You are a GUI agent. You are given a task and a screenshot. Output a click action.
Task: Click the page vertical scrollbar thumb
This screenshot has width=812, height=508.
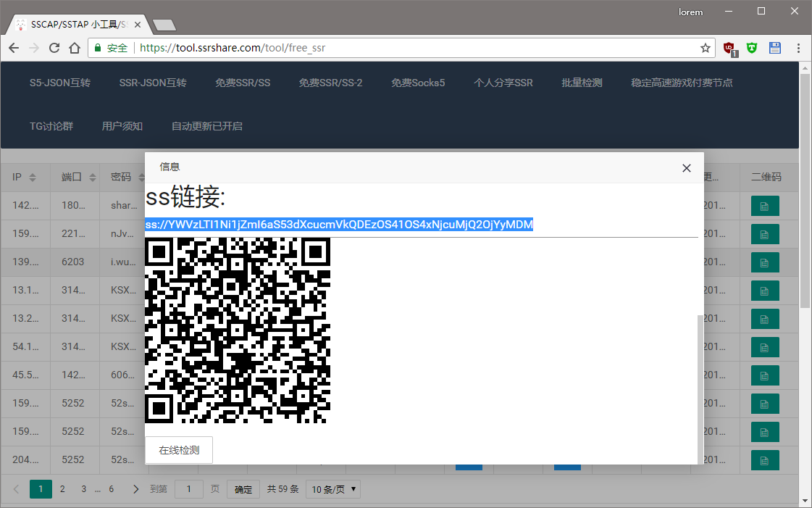(805, 191)
